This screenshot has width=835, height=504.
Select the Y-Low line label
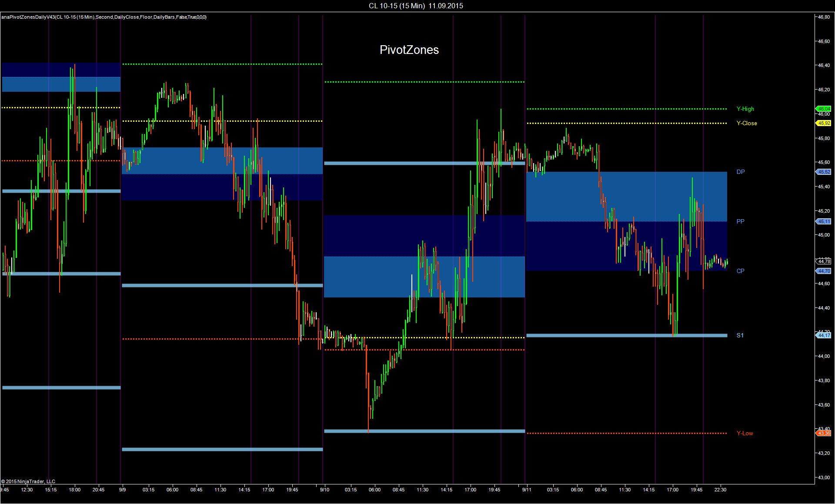tap(745, 434)
